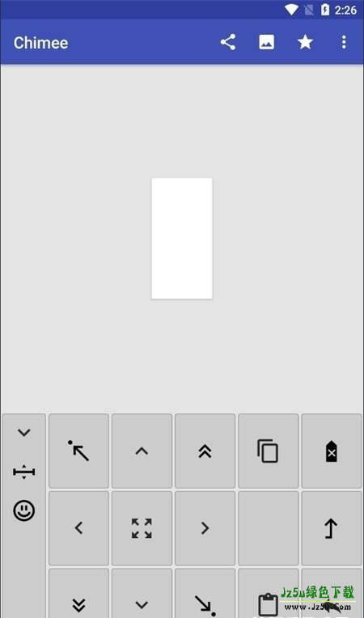Tap the double up chevron key
This screenshot has height=618, width=364.
click(205, 451)
